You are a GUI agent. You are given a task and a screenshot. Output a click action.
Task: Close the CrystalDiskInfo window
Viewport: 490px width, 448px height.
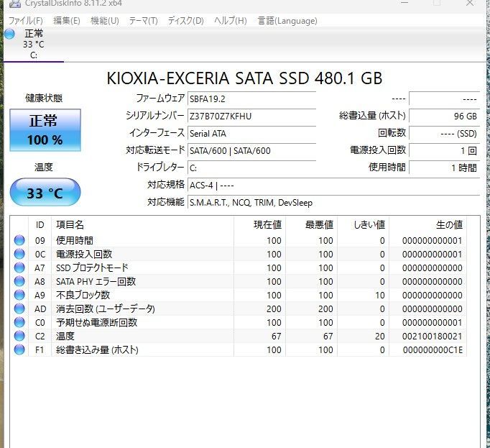pos(470,3)
